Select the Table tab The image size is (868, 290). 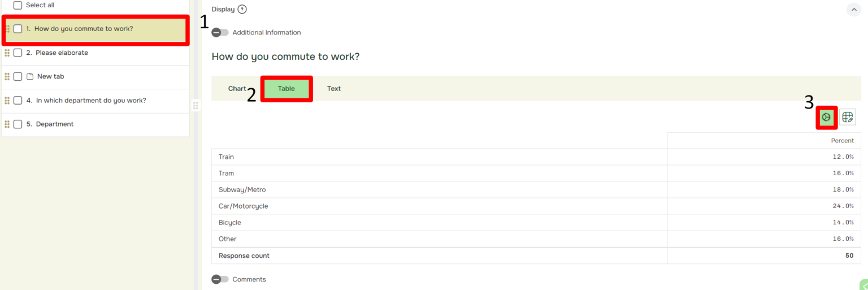click(x=287, y=89)
